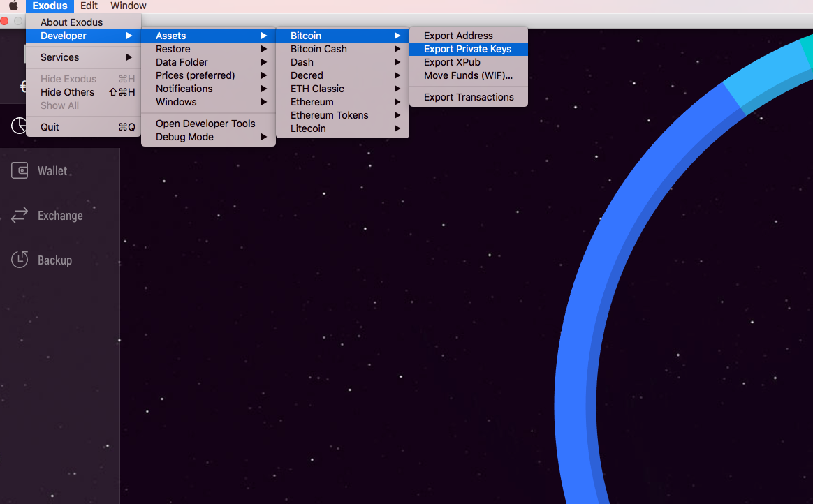The height and width of the screenshot is (504, 813).
Task: Choose Hide Others
Action: pos(84,92)
